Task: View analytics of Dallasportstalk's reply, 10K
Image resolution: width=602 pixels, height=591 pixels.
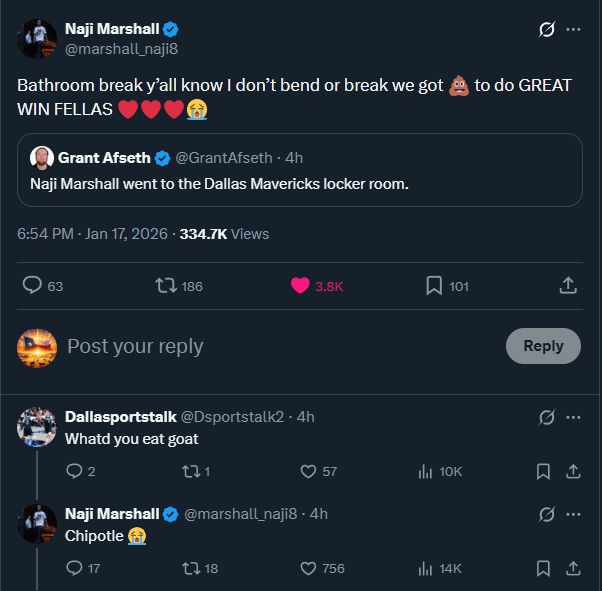Action: 425,471
